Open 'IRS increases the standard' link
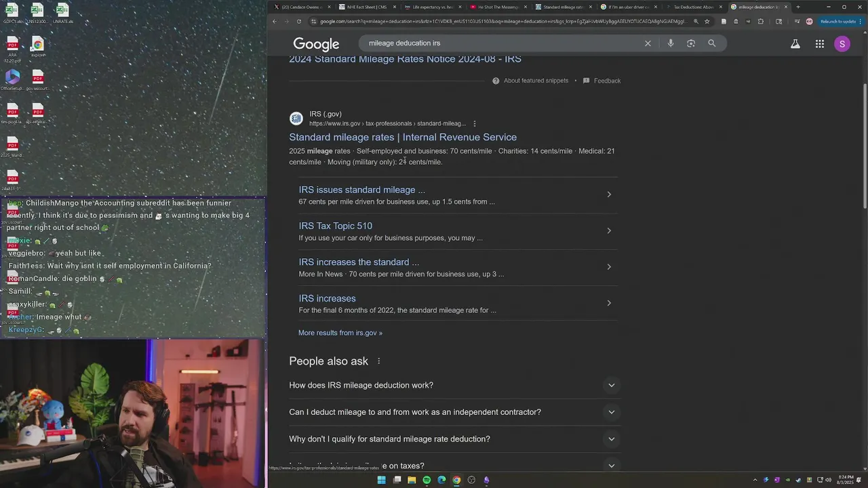Viewport: 868px width, 488px height. point(359,262)
